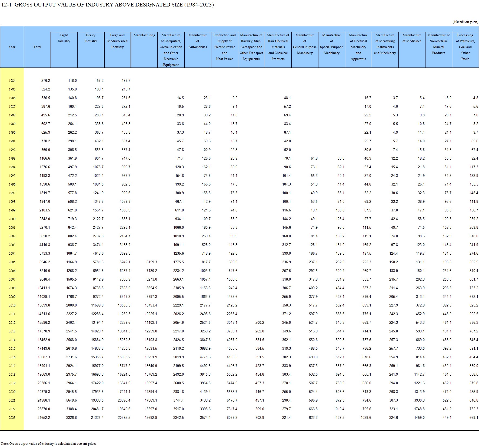Click Total value '24988.1' for 2021
The image size is (479, 448).
point(44,400)
